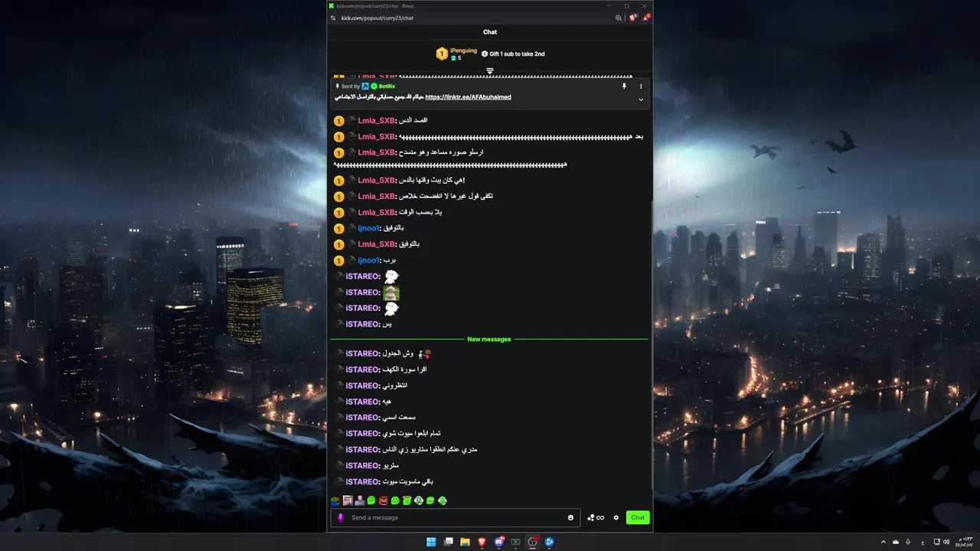
Task: Click the New messages divider label
Action: click(489, 339)
